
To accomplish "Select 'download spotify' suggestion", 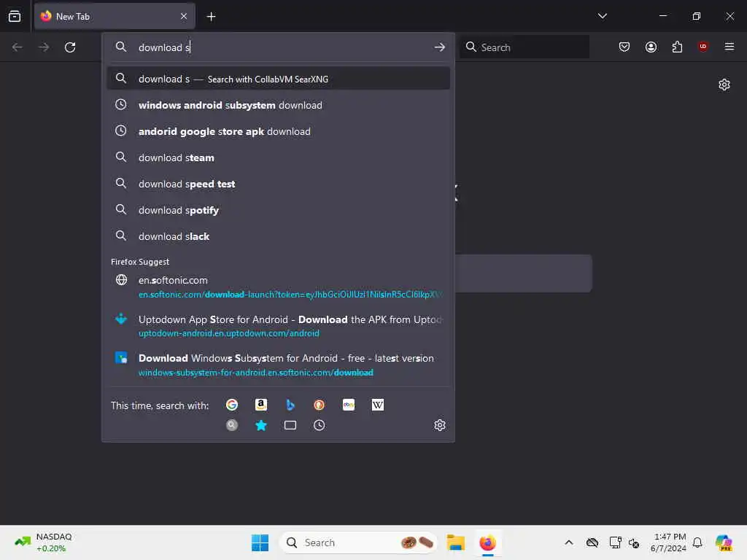I will (x=278, y=209).
